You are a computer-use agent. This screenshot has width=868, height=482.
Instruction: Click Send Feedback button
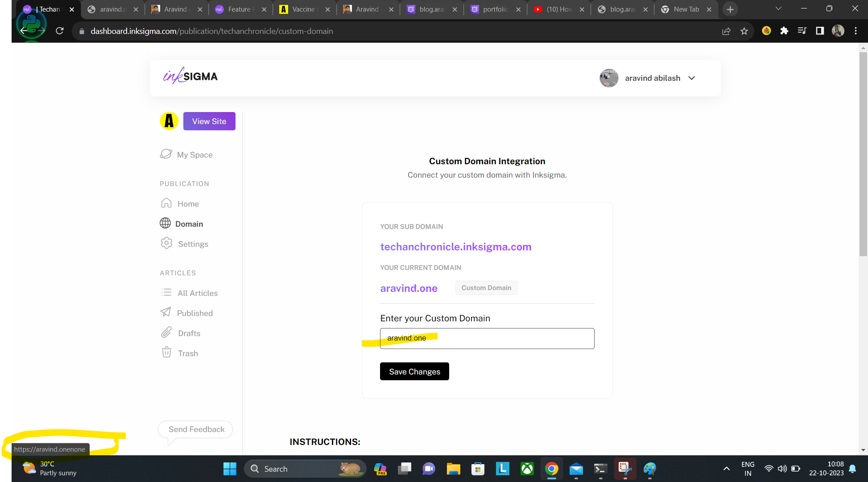[x=196, y=429]
